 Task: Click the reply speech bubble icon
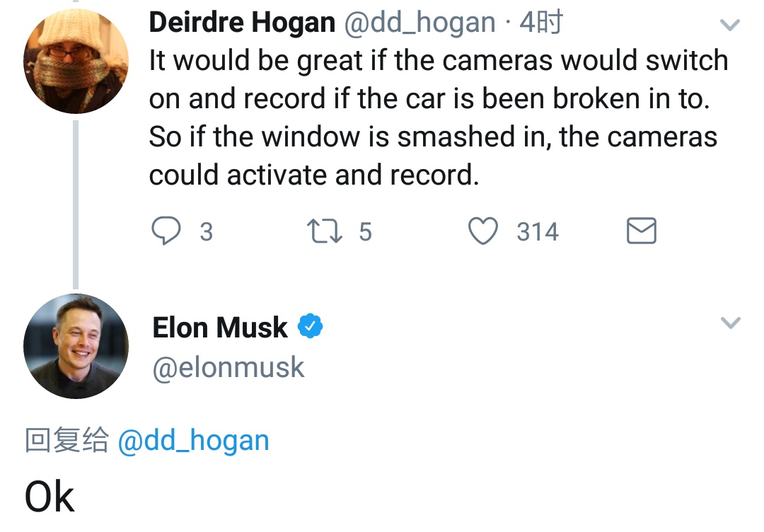pyautogui.click(x=166, y=231)
